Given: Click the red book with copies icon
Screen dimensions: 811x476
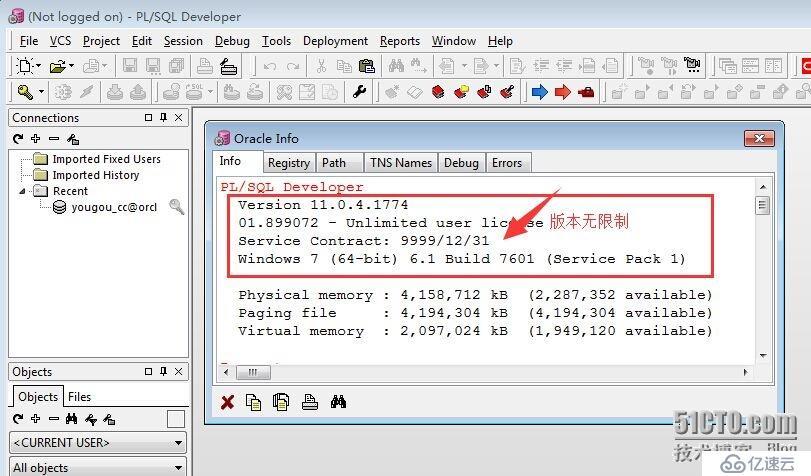Looking at the screenshot, I should 484,92.
